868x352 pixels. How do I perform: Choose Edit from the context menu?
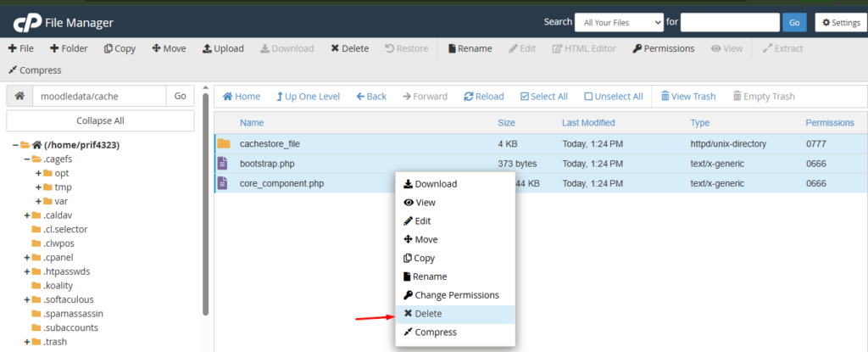(x=455, y=221)
